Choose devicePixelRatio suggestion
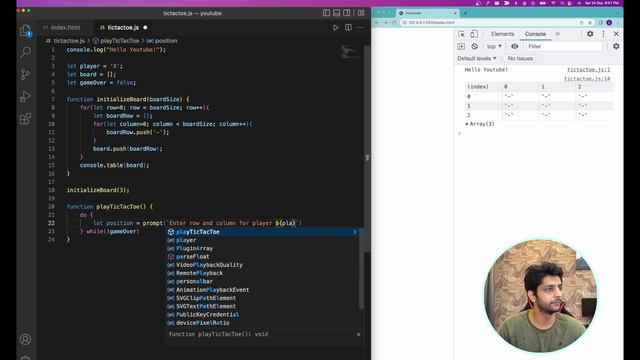The height and width of the screenshot is (360, 640). click(x=263, y=323)
